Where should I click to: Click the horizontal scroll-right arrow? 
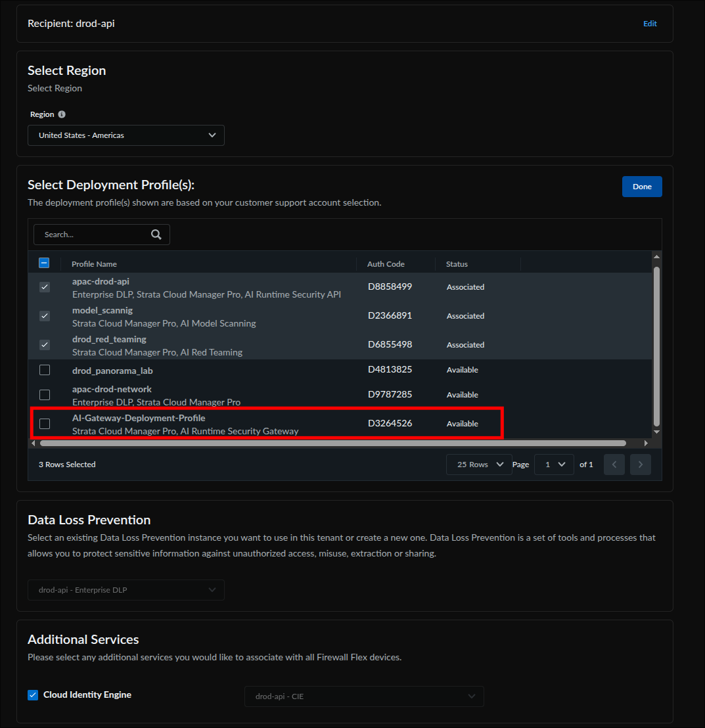[646, 444]
